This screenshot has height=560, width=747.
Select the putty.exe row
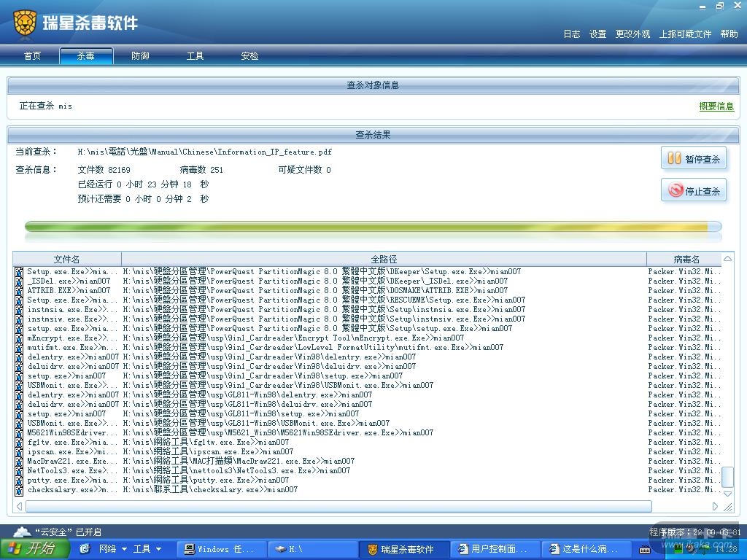(x=368, y=480)
